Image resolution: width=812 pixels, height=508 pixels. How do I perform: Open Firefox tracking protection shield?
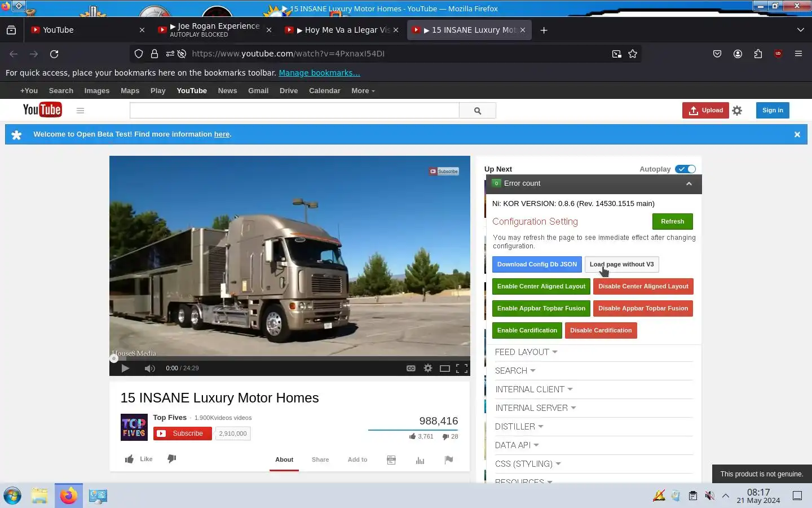139,54
